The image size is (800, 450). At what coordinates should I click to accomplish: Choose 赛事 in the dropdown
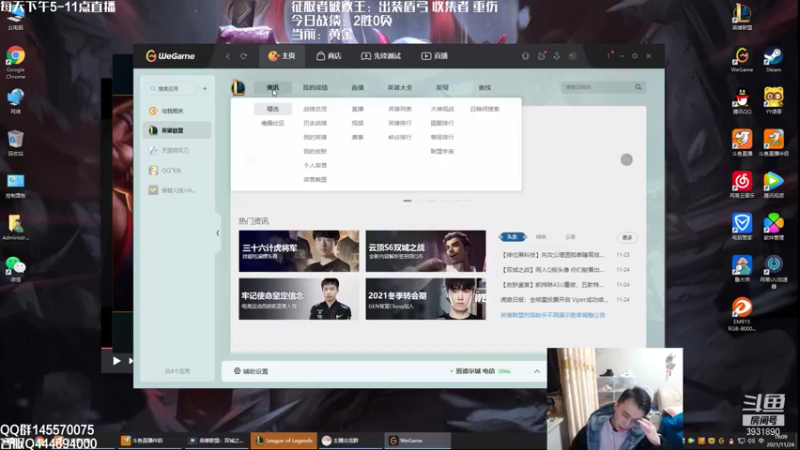pyautogui.click(x=358, y=137)
